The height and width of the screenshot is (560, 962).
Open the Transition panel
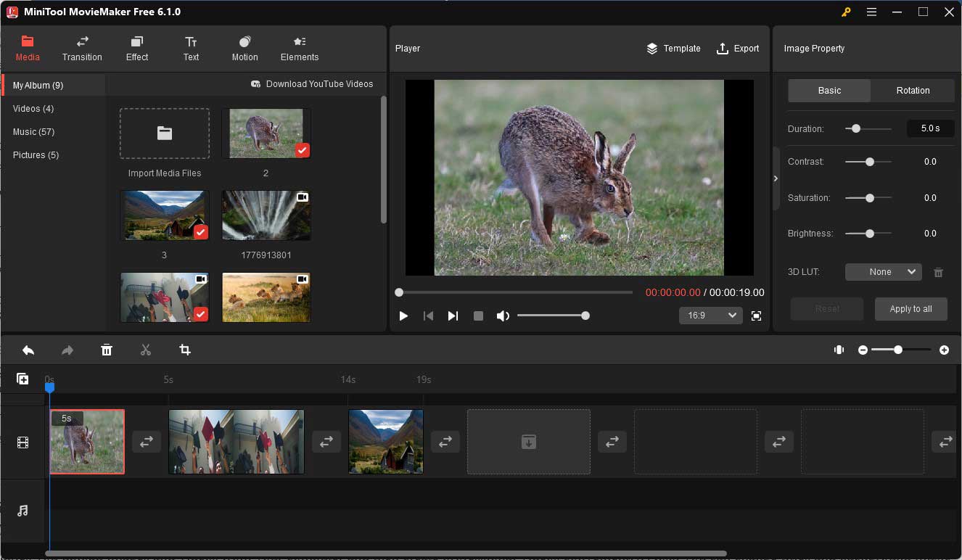click(82, 48)
